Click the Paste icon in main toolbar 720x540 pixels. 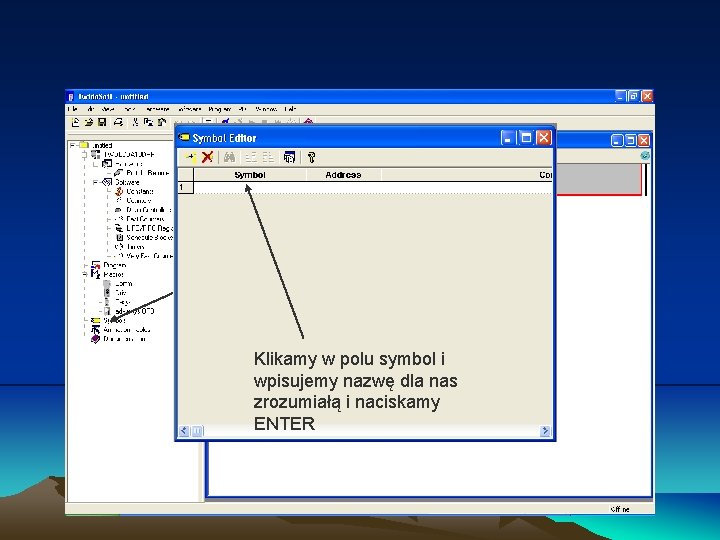coord(162,122)
